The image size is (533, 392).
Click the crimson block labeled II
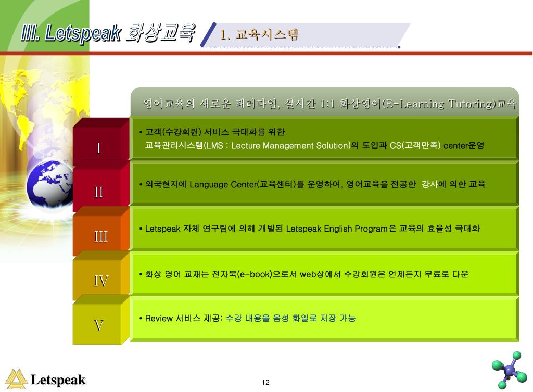coord(100,186)
